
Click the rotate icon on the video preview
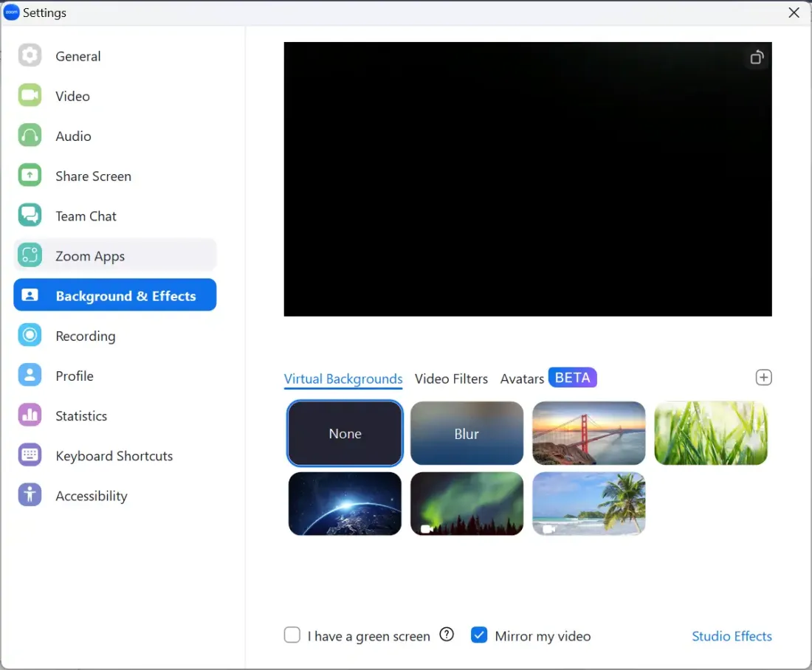point(757,58)
